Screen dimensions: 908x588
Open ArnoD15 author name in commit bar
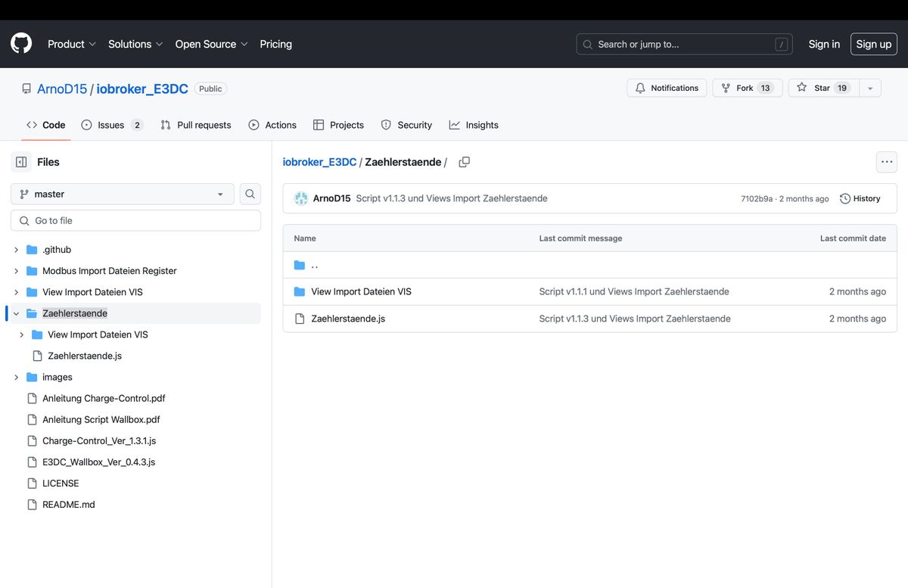pyautogui.click(x=332, y=198)
